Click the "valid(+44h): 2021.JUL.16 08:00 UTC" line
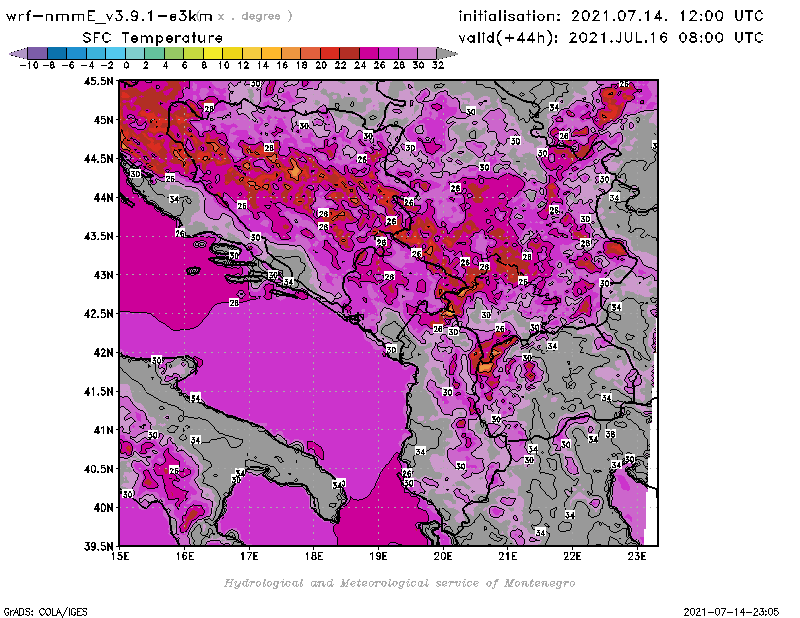Viewport: 800px width, 618px height. pyautogui.click(x=611, y=38)
